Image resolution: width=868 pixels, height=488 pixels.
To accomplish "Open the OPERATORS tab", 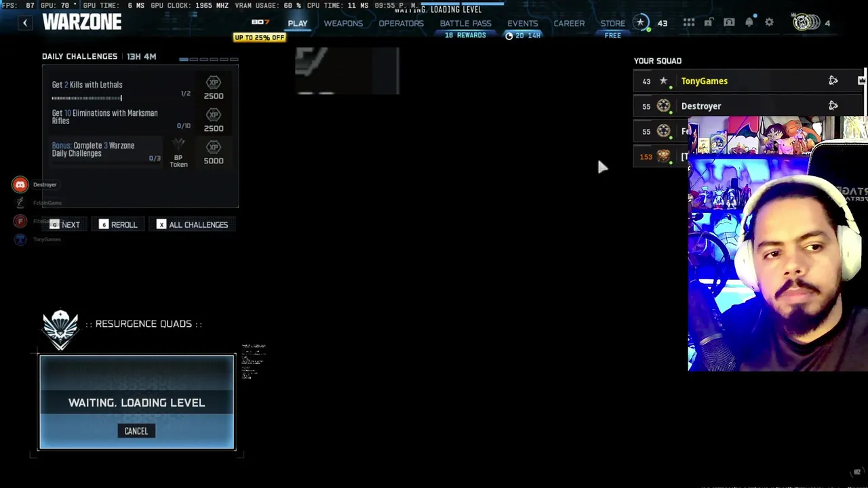I will [401, 23].
